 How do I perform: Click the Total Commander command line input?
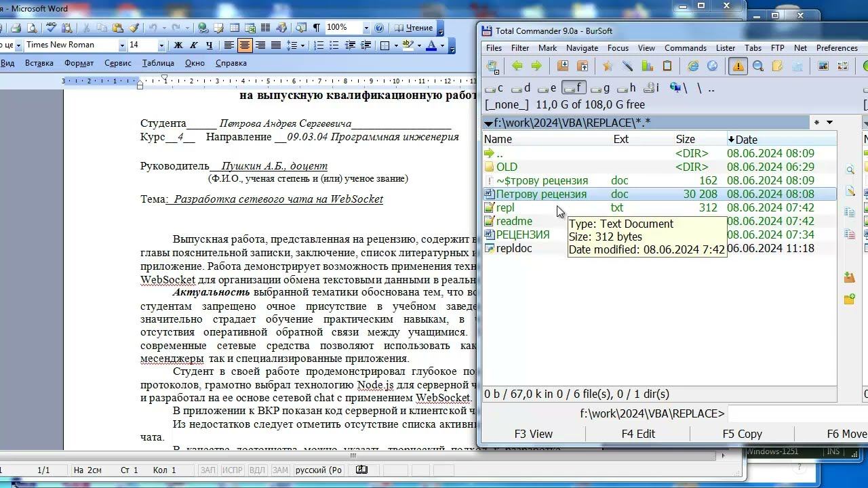click(797, 413)
